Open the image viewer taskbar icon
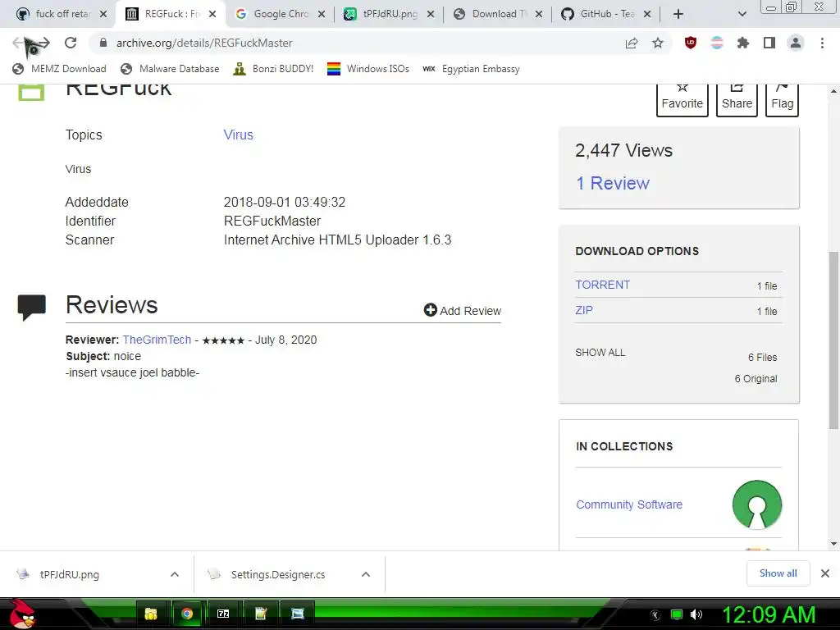This screenshot has width=840, height=630. (297, 614)
